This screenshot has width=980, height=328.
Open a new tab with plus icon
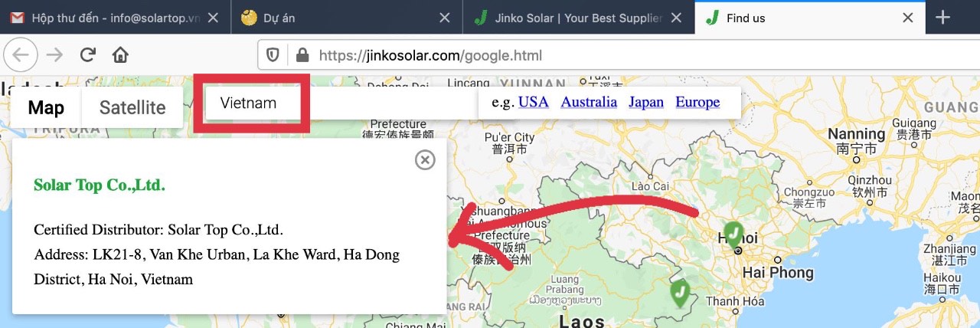(x=943, y=18)
